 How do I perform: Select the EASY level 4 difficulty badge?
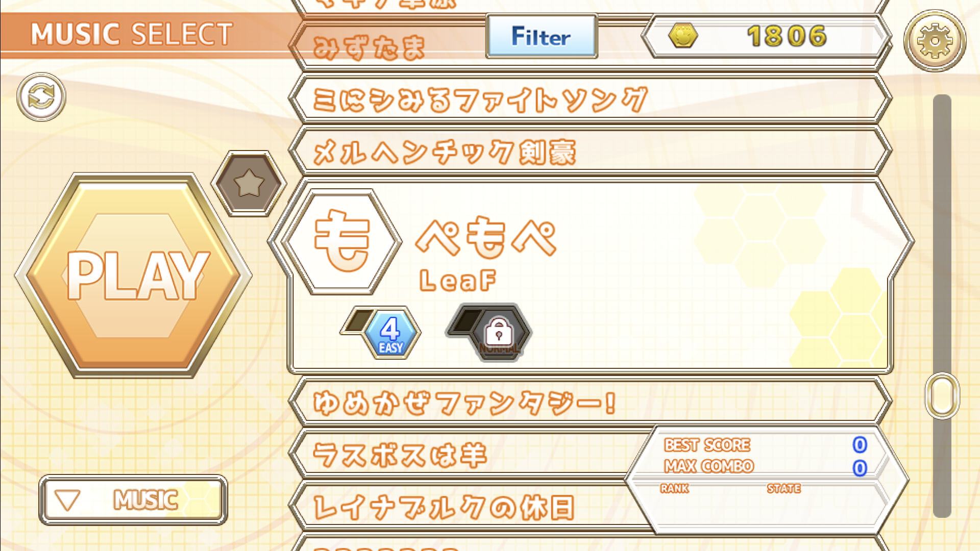point(390,334)
